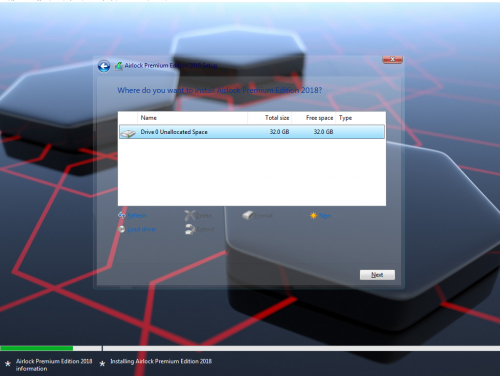Click the Refresh link text
The height and width of the screenshot is (376, 500).
coord(137,216)
